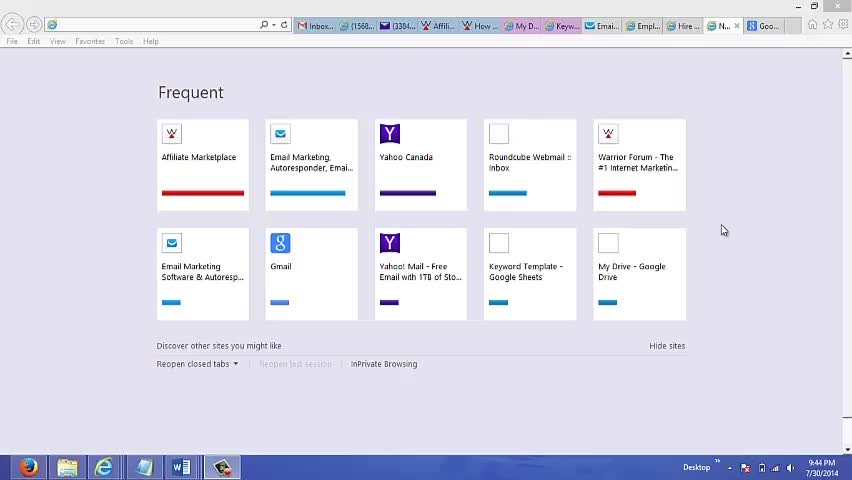Open the Tools menu

point(124,41)
